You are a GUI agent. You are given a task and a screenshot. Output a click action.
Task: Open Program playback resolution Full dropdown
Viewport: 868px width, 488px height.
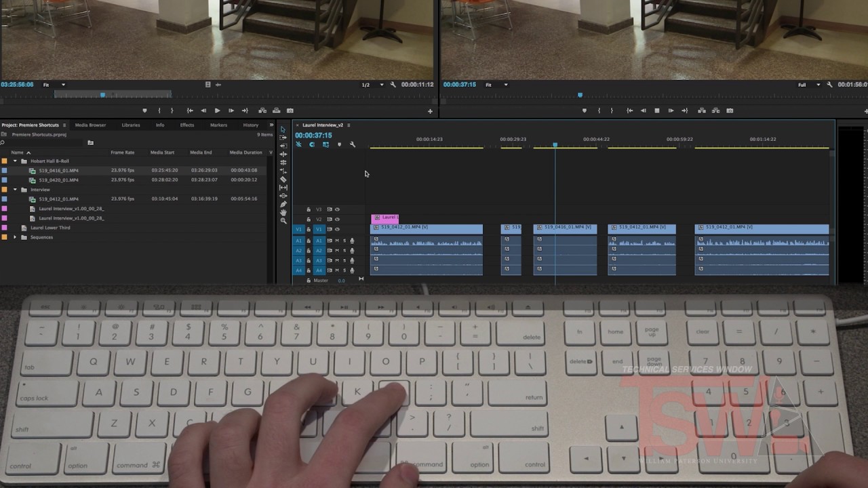809,85
